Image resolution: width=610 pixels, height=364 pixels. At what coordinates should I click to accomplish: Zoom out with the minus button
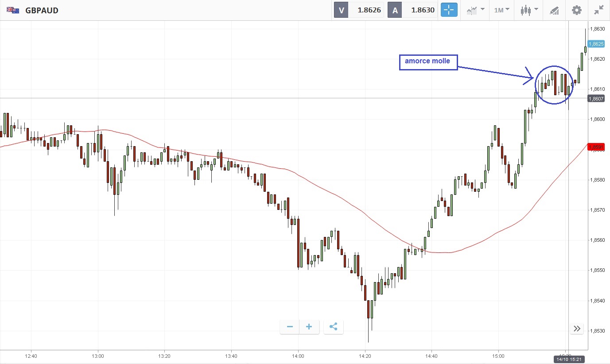290,327
